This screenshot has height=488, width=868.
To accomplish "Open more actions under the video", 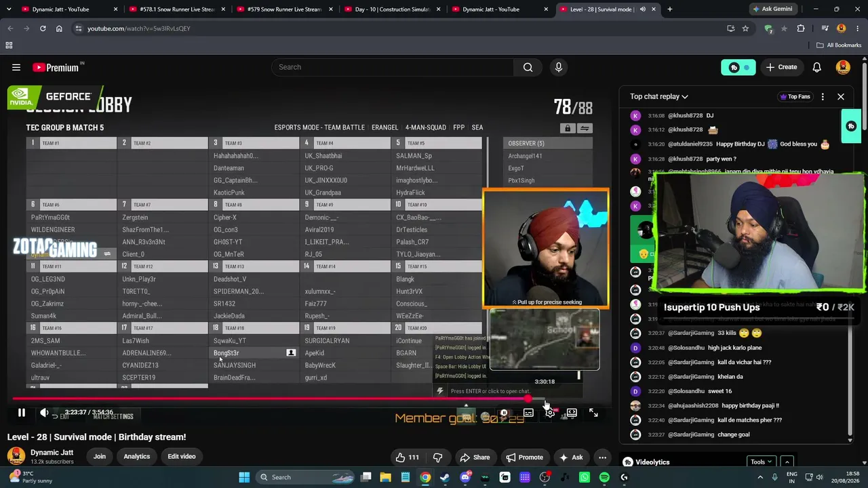I will click(602, 457).
